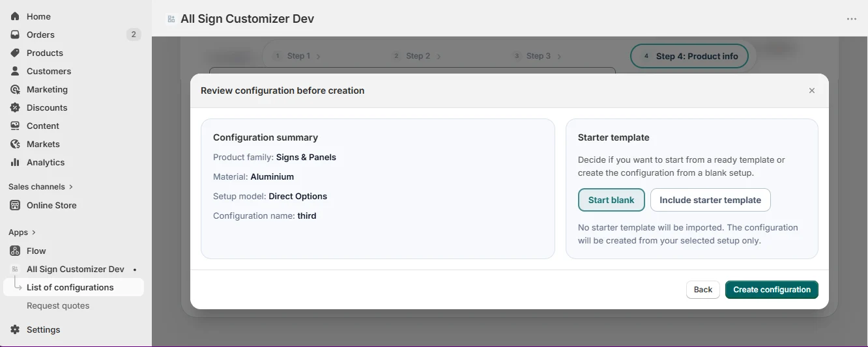The width and height of the screenshot is (868, 347).
Task: Click Create configuration button
Action: click(772, 290)
